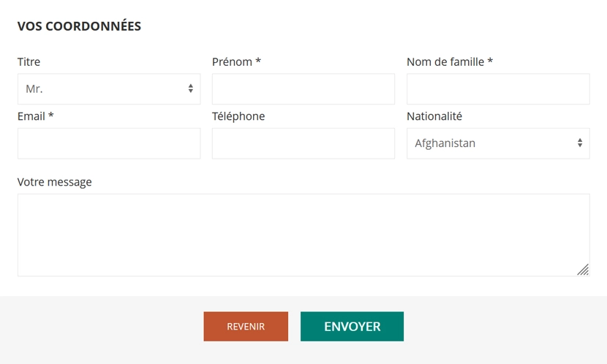This screenshot has height=364, width=607.
Task: Click the 'Votre message' label
Action: (x=55, y=182)
